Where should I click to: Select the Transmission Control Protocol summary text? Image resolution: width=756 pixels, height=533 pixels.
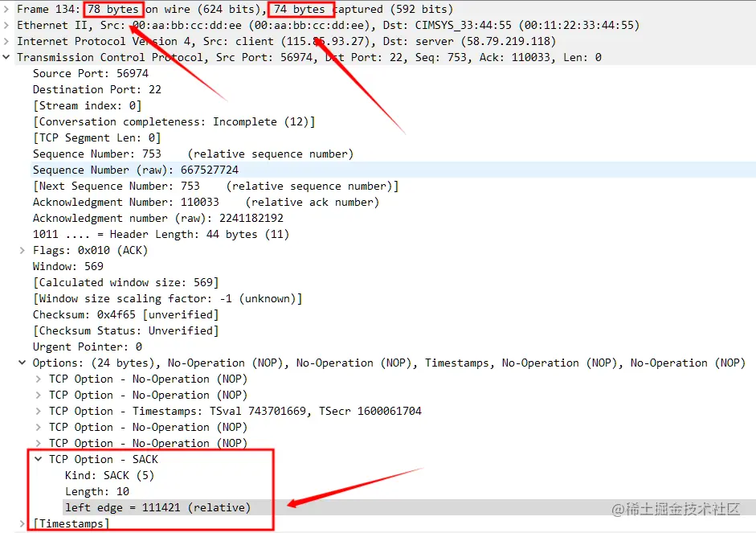point(309,57)
